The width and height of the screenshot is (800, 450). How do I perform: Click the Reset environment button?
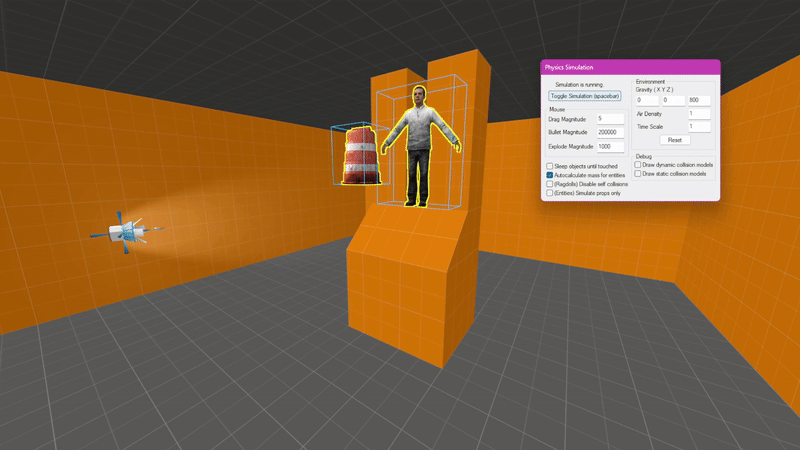[674, 140]
